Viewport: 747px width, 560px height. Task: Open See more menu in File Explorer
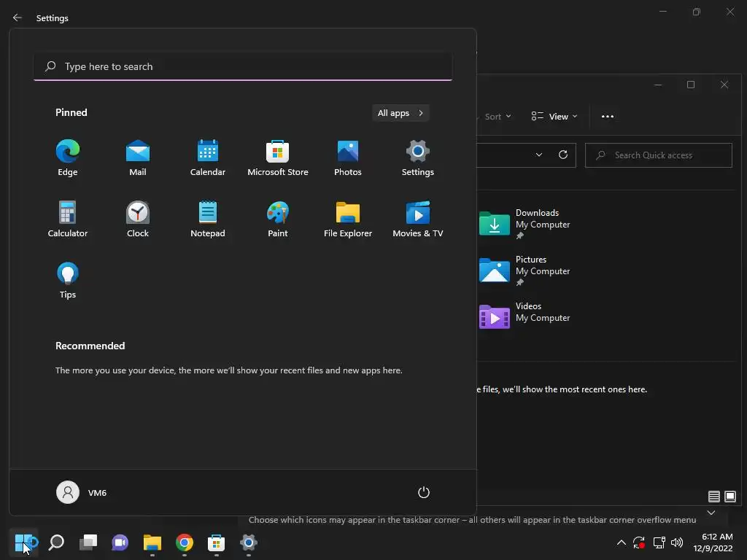point(608,117)
